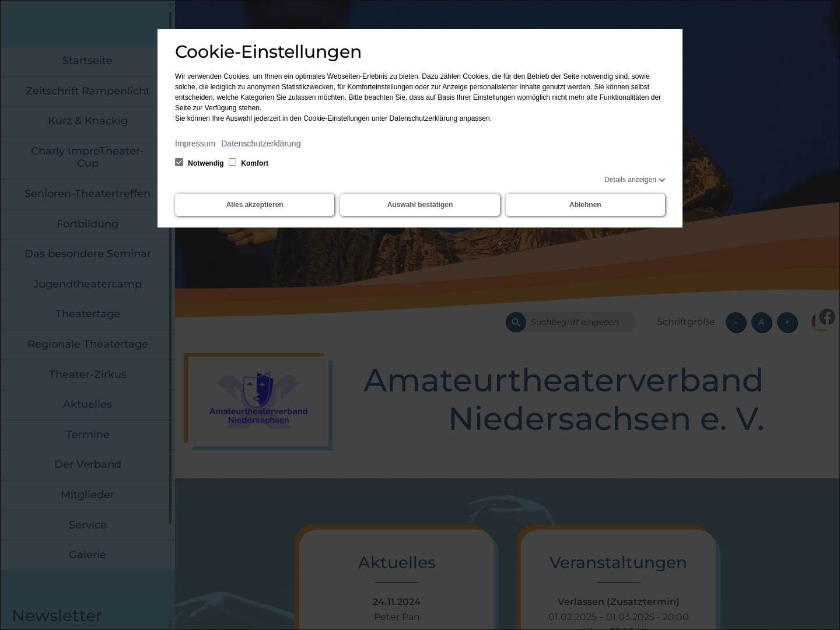Click the Aktuelles card heading
Viewport: 840px width, 630px height.
point(397,562)
